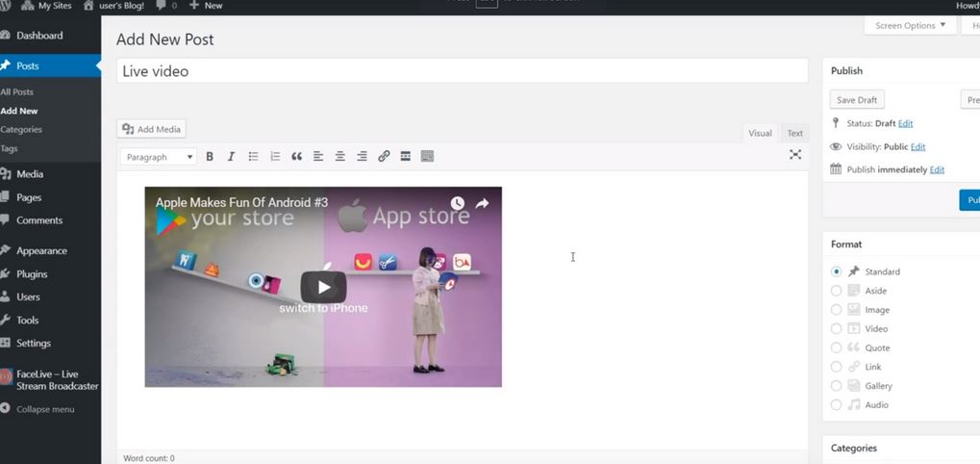Click the post title field 'Live video'
The height and width of the screenshot is (464, 980).
[x=463, y=70]
